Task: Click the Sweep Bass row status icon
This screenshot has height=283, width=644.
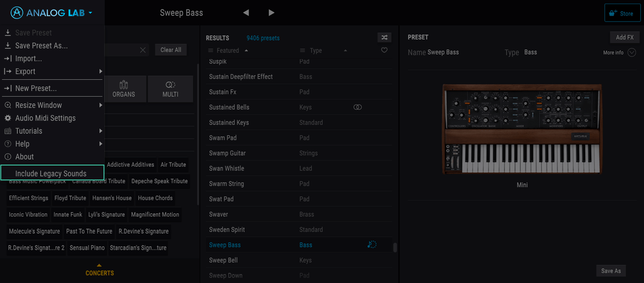Action: click(371, 245)
